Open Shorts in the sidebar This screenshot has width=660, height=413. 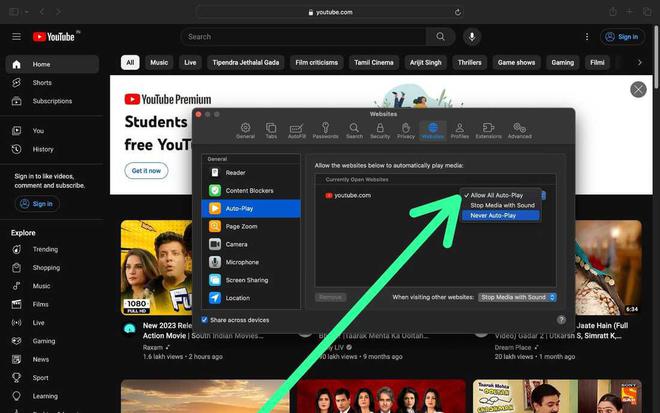[x=52, y=83]
